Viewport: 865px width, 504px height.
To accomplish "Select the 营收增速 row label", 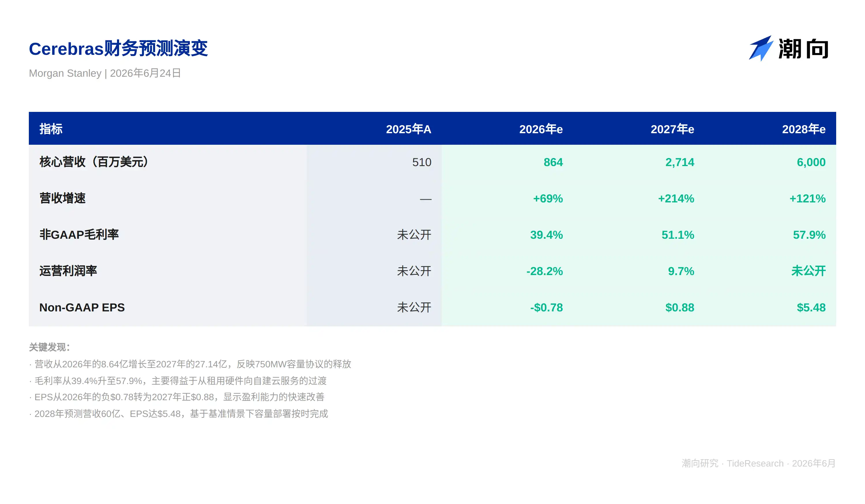I will [x=63, y=198].
